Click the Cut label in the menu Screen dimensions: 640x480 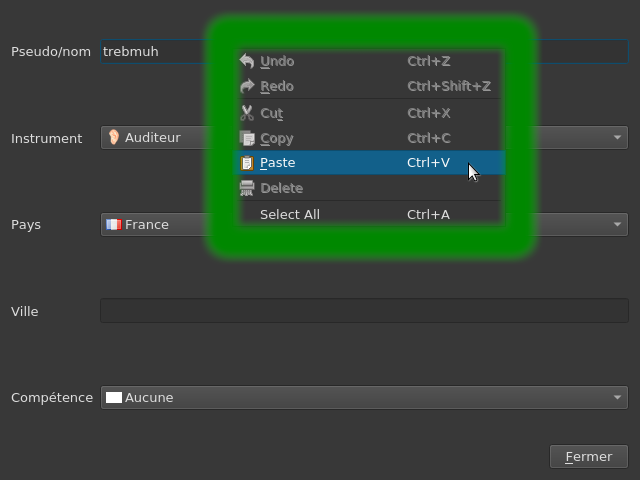271,113
